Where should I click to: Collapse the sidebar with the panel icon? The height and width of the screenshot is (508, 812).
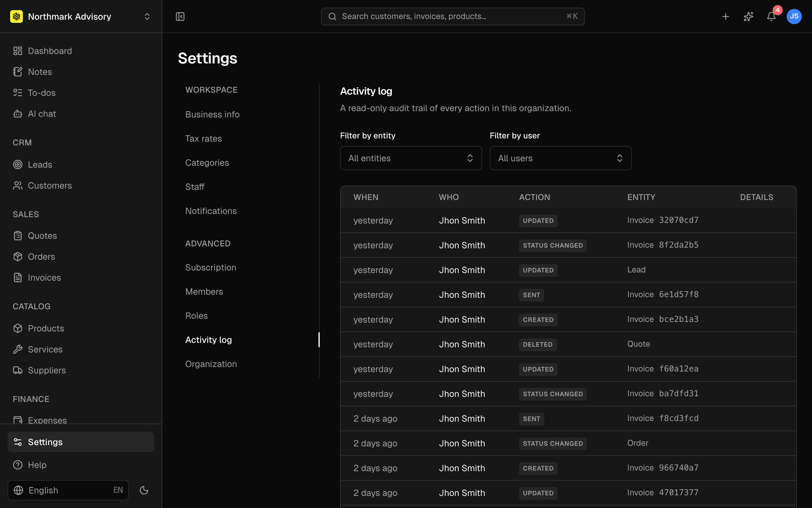(x=180, y=17)
